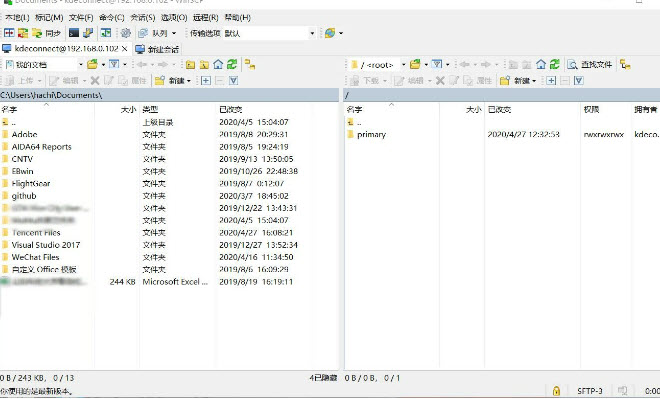
Task: Select the Visual Studio 2017 folder
Action: pos(46,245)
